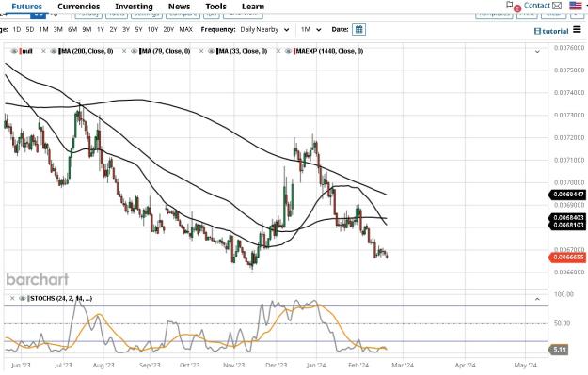Viewport: 588px width, 375px height.
Task: Click the MAEXP (1440, Close, 0) color swatch
Action: coord(294,51)
